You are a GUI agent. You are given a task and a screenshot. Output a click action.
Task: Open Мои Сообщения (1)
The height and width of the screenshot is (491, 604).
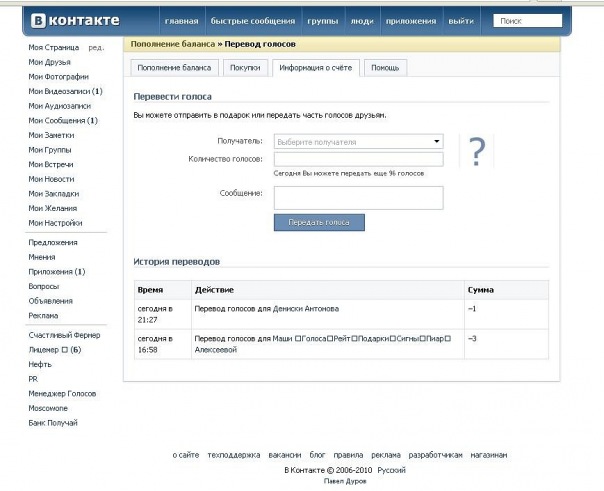coord(63,121)
